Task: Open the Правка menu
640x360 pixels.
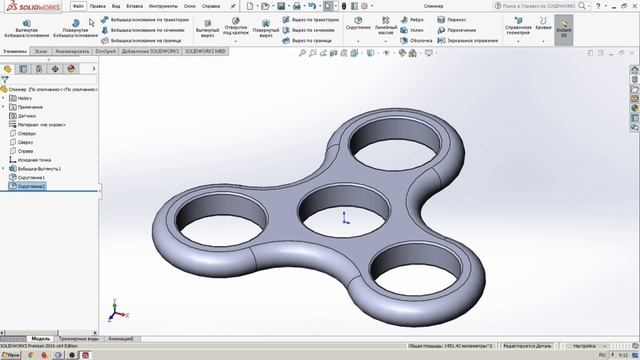Action: 98,6
